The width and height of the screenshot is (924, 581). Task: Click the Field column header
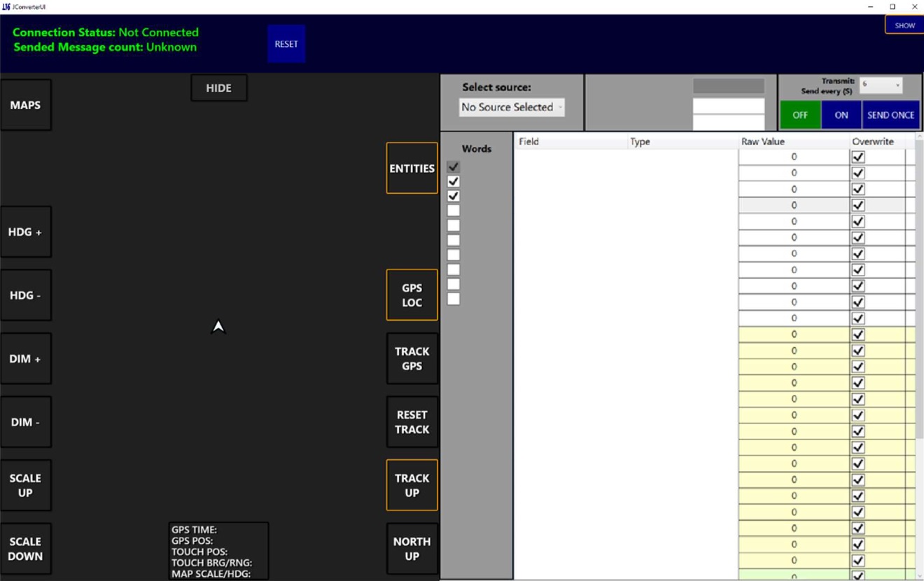[x=571, y=141]
